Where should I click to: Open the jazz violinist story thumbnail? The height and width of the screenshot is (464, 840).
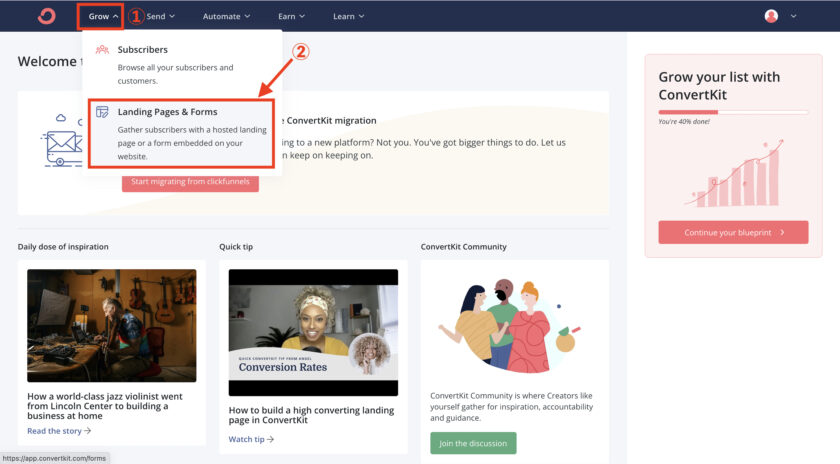pos(112,326)
